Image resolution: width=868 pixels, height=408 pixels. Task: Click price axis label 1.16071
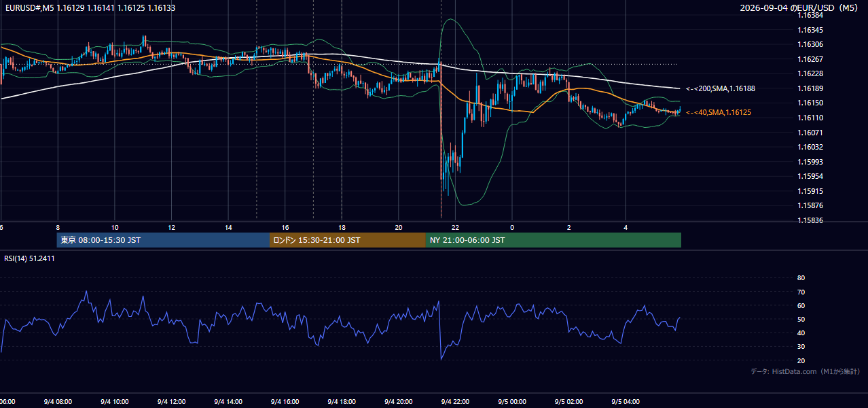[810, 133]
